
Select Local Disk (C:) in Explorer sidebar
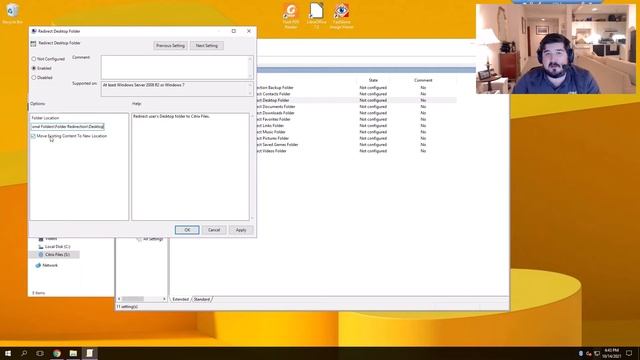57,247
